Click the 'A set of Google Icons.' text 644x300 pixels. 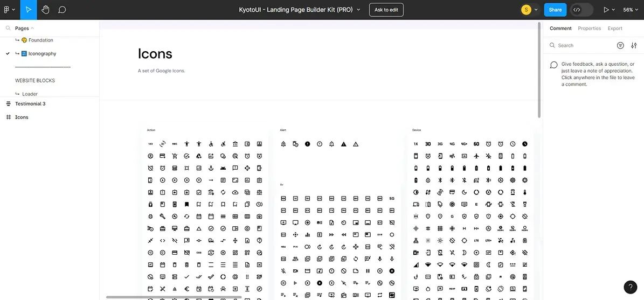coord(162,71)
